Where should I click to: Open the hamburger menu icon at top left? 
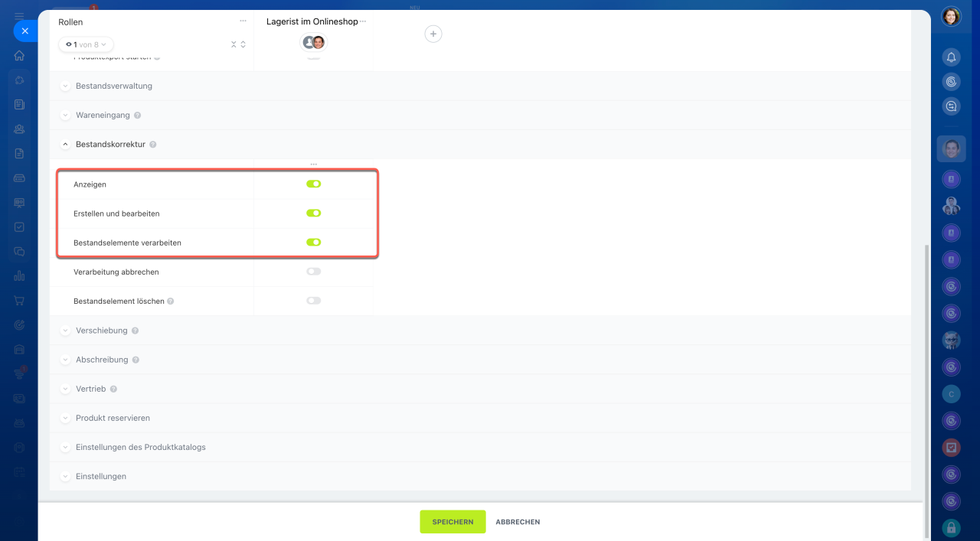pyautogui.click(x=19, y=16)
